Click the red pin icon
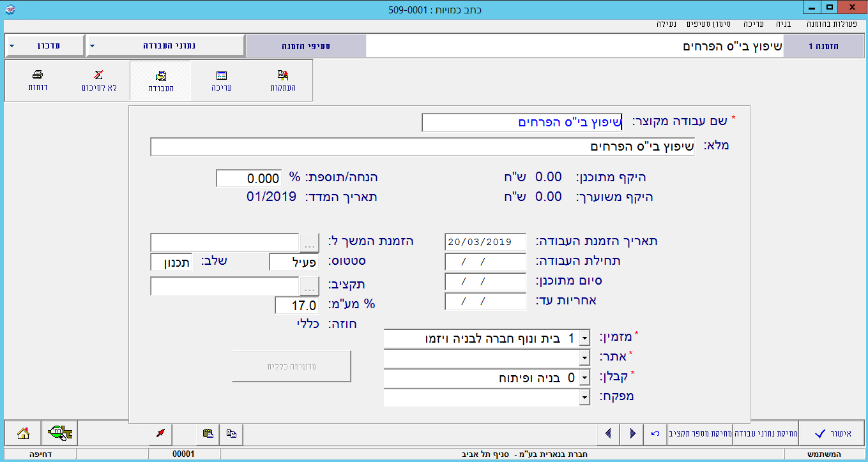The width and height of the screenshot is (868, 462). coord(160,433)
